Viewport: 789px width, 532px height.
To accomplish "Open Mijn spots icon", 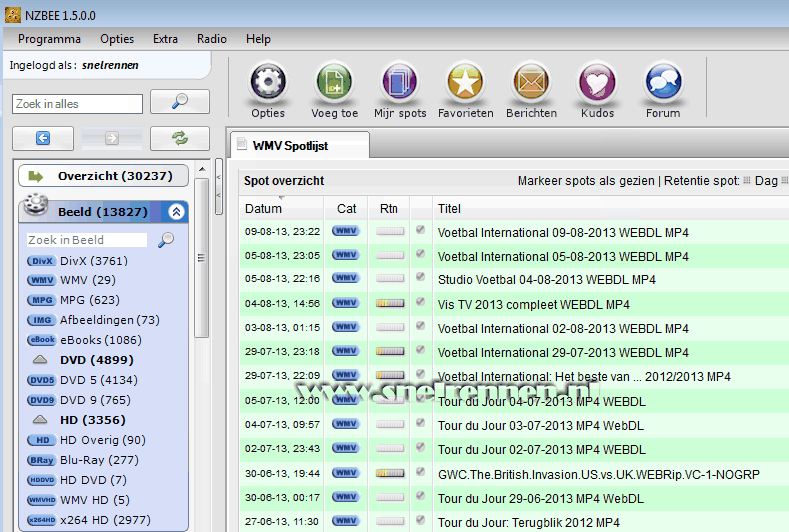I will [x=400, y=82].
